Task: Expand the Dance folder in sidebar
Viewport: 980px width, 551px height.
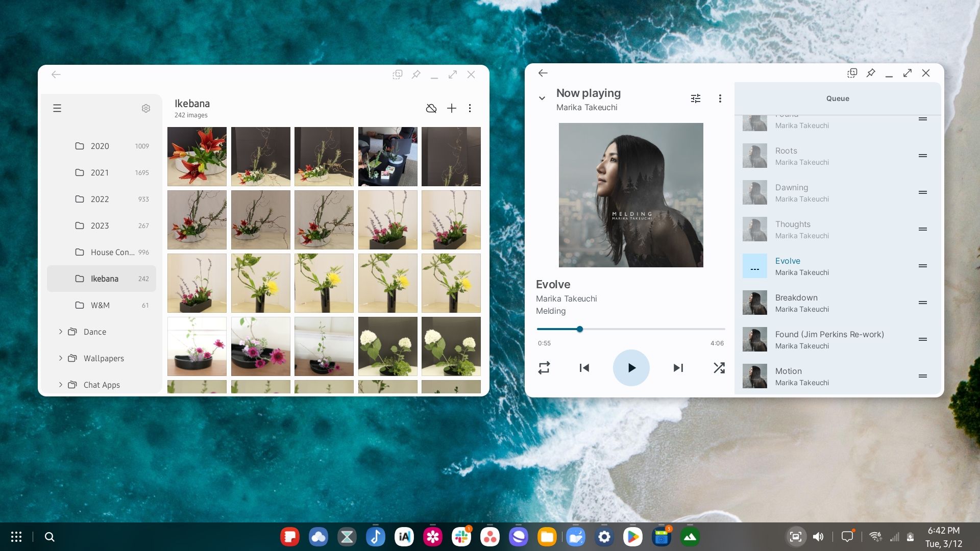Action: click(x=60, y=332)
